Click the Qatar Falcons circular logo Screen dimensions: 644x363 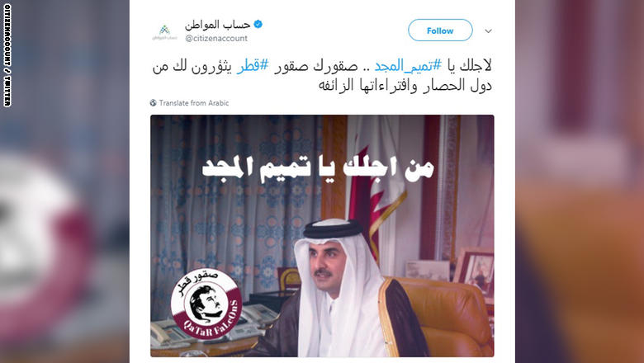(206, 304)
